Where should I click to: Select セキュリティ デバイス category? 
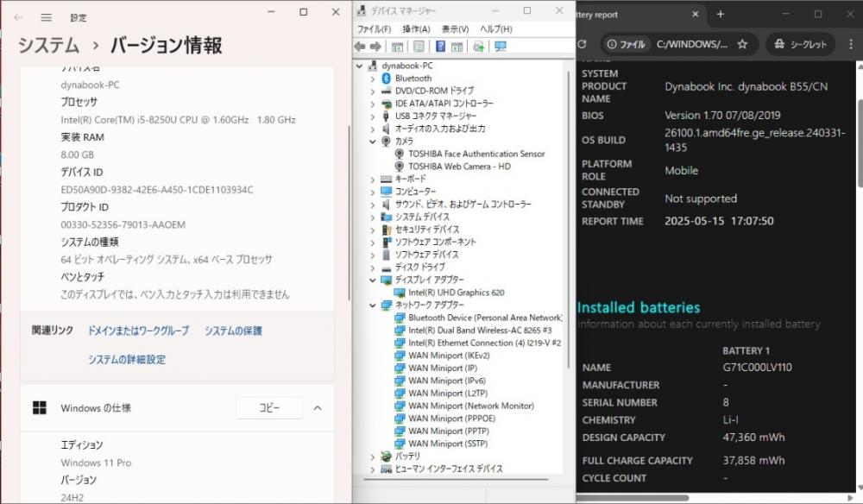pos(427,230)
